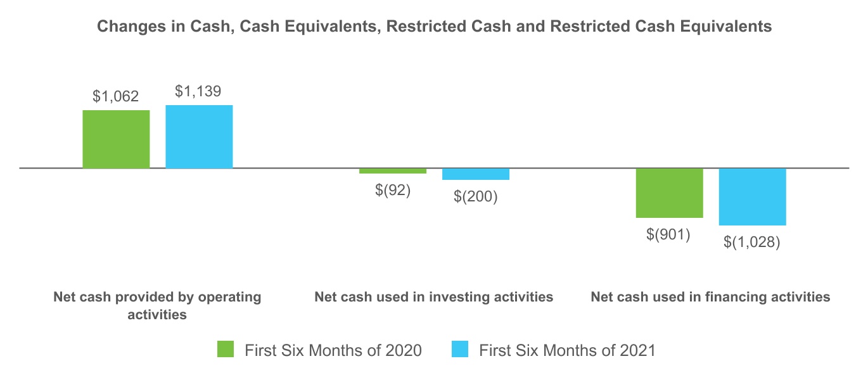Click the small green investing activities bar
Image resolution: width=868 pixels, height=380 pixels.
[x=393, y=171]
